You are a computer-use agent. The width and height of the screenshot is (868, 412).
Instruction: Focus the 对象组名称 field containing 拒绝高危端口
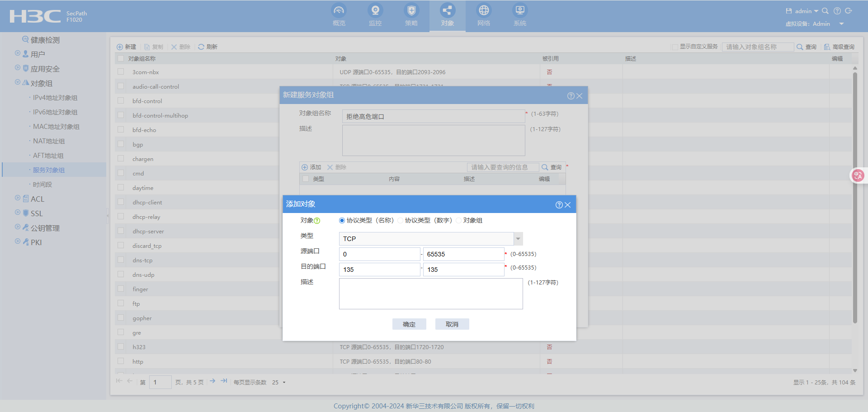coord(434,116)
